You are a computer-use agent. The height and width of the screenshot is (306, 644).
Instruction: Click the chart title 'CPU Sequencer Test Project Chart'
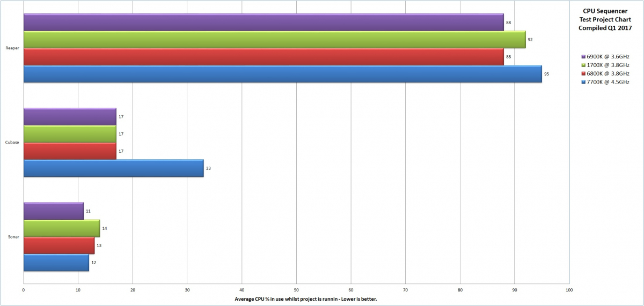(x=605, y=14)
